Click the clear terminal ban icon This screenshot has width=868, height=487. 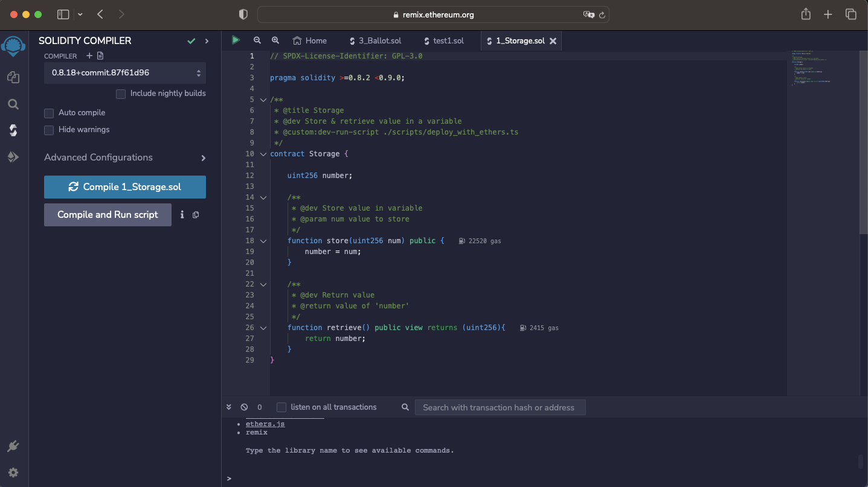(244, 407)
